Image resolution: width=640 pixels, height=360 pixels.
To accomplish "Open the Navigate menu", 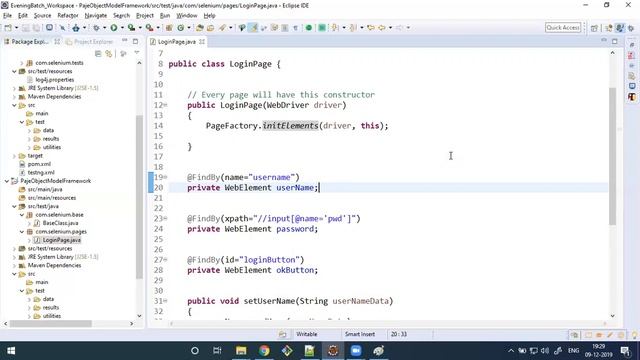I will point(96,16).
